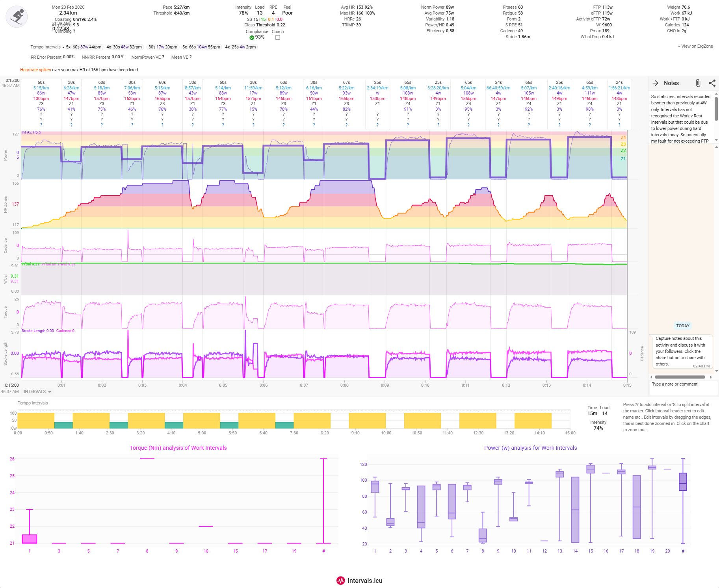Select the 60s 87w 44rpm interval group chip

(87, 47)
